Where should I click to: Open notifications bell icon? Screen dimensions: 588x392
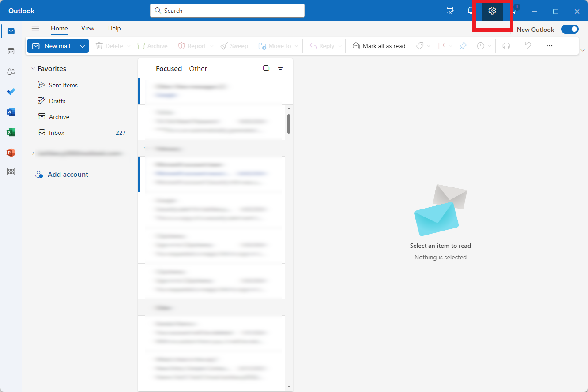[x=471, y=11]
